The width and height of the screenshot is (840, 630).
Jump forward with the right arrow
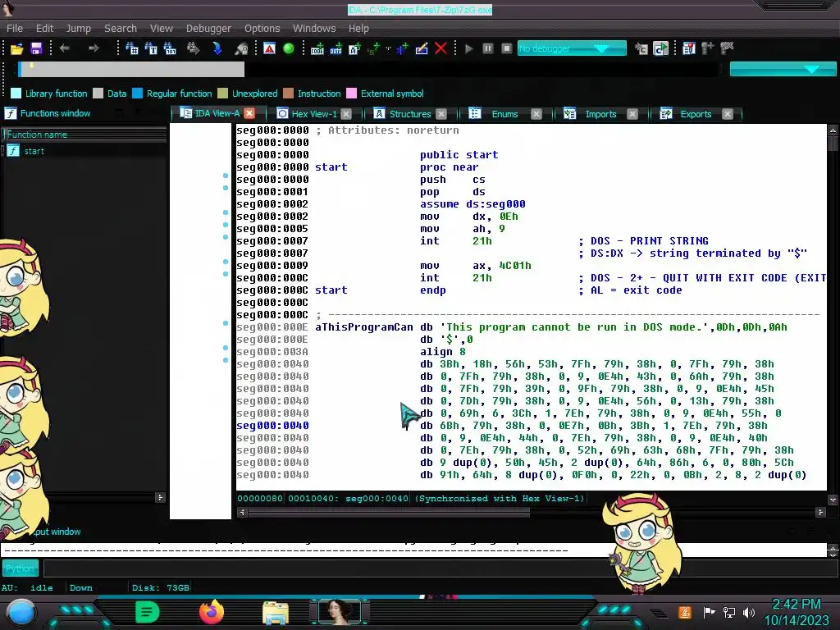(x=94, y=48)
